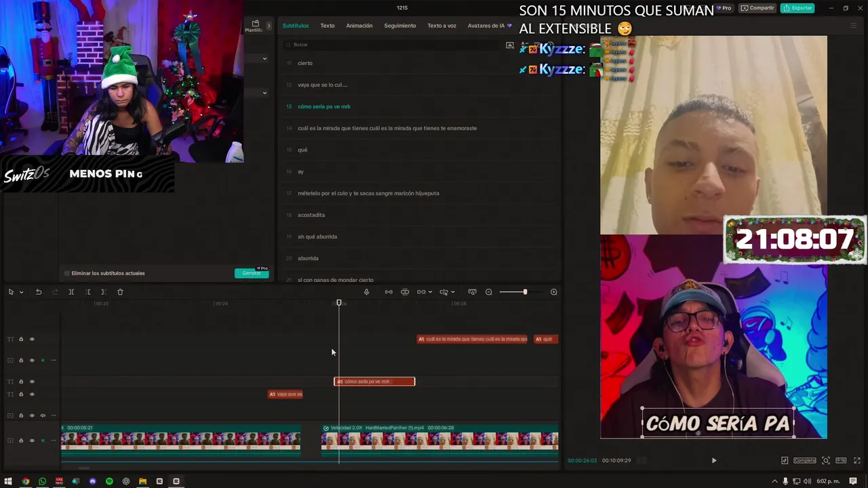Delete the selected clip with trash icon

pyautogui.click(x=120, y=292)
